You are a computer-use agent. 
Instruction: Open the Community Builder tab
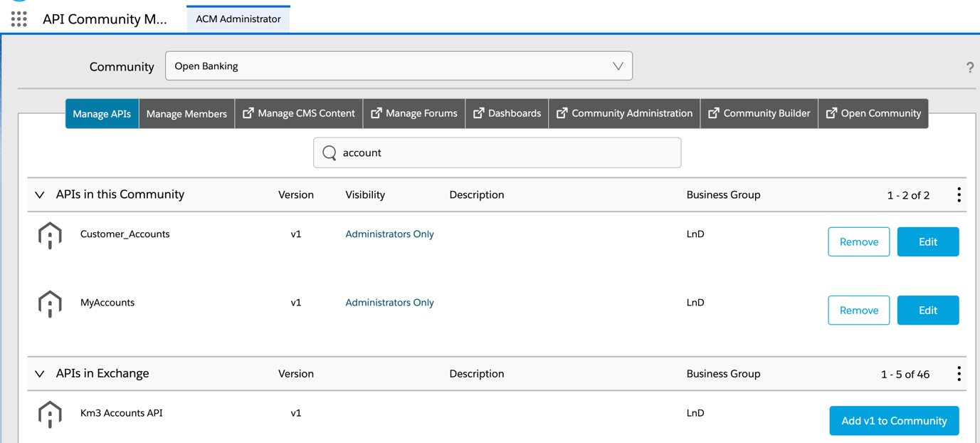[759, 113]
